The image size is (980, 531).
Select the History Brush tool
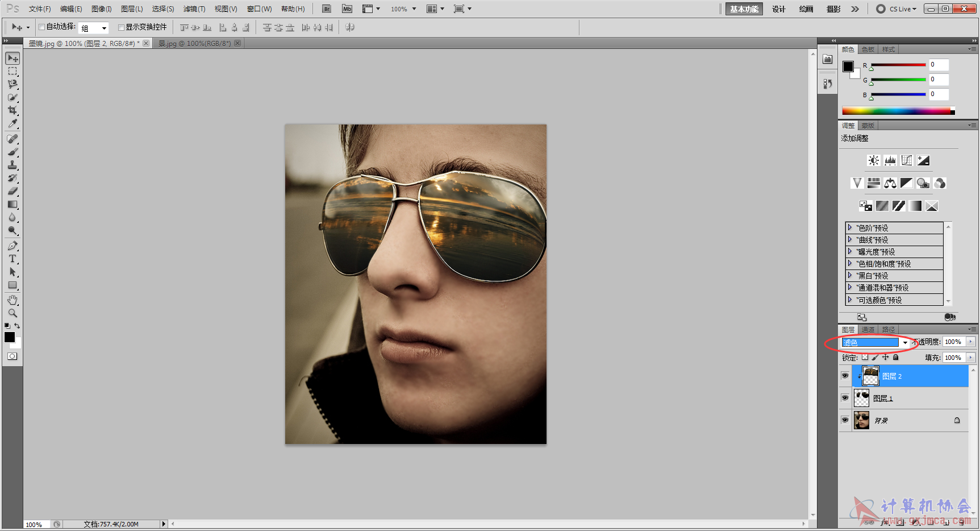tap(12, 178)
